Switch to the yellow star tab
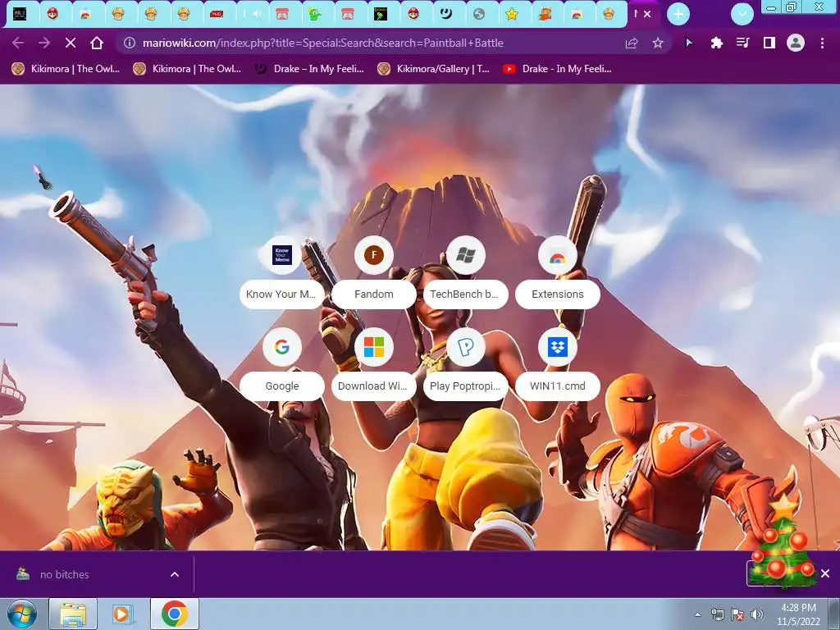 point(512,15)
